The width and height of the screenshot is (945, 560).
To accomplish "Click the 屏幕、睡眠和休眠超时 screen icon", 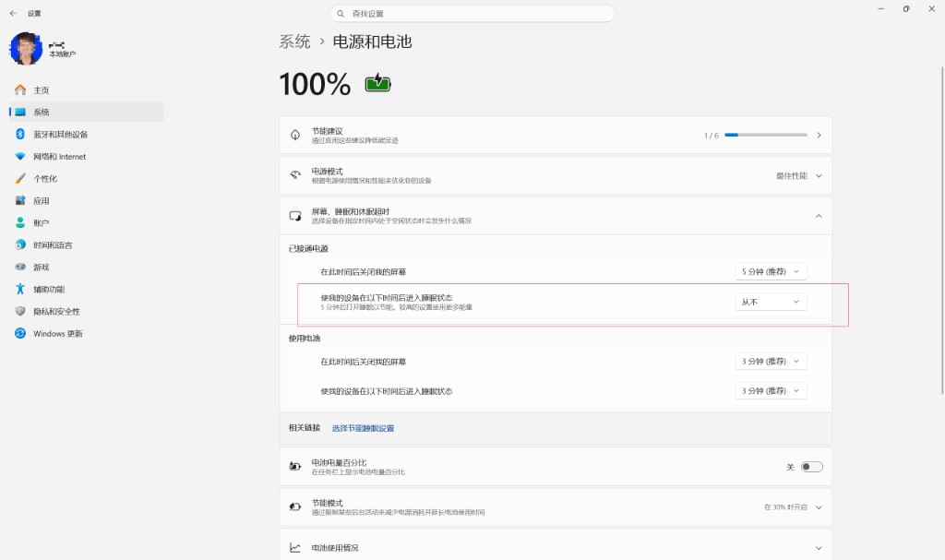I will (295, 216).
